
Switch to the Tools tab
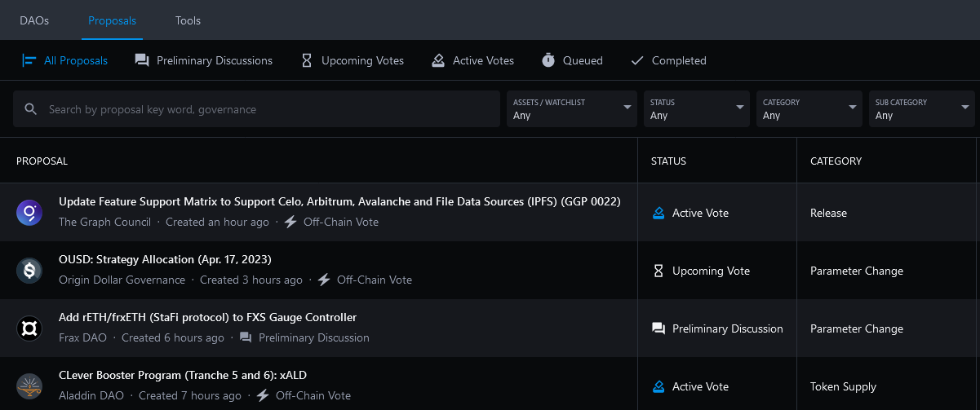[188, 20]
